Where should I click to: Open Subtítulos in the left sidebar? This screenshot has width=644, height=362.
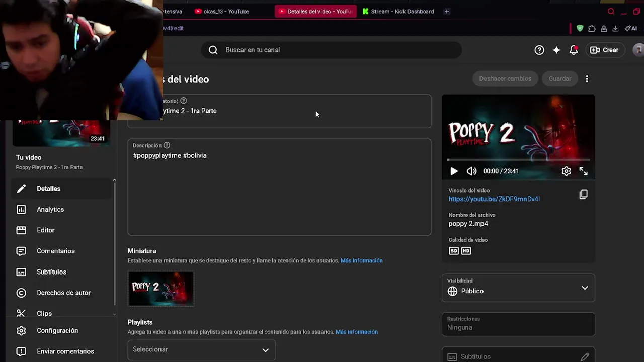[60, 272]
